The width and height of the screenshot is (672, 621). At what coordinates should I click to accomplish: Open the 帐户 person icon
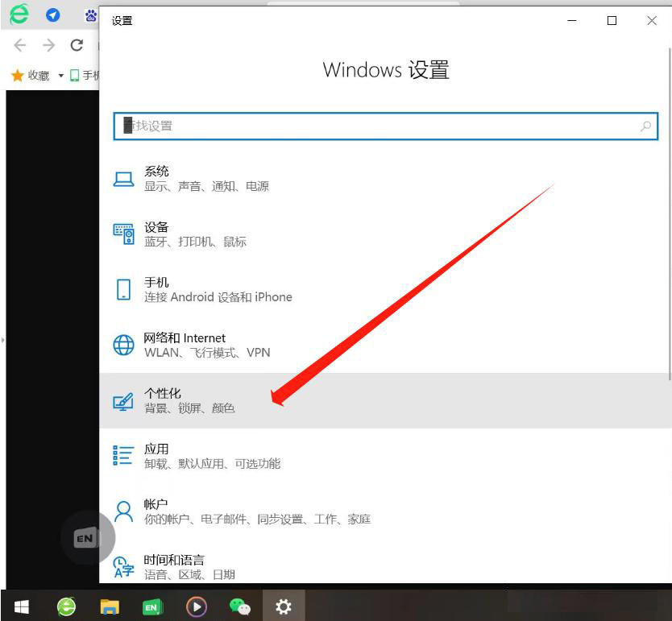tap(123, 511)
